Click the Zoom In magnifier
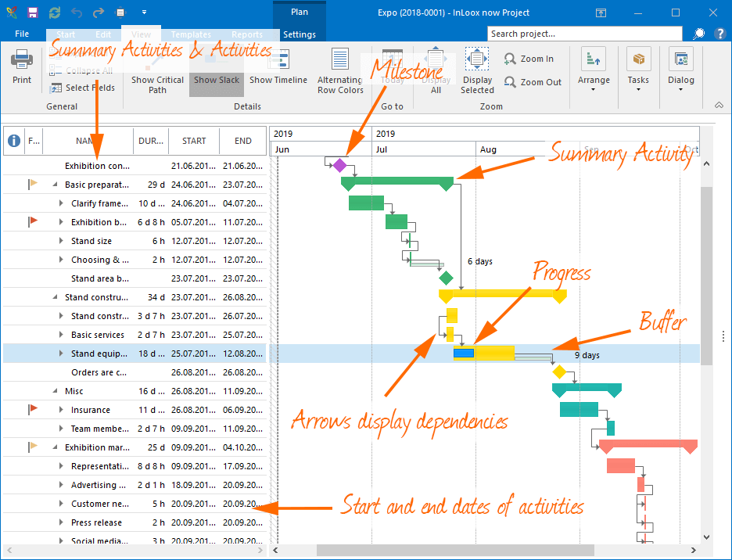Image resolution: width=732 pixels, height=560 pixels. pyautogui.click(x=510, y=59)
